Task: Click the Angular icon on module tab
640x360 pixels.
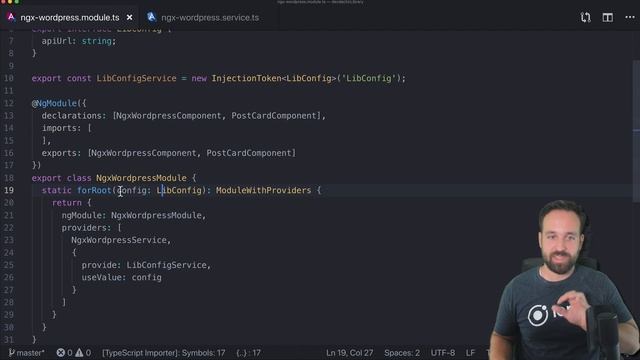Action: [x=11, y=17]
